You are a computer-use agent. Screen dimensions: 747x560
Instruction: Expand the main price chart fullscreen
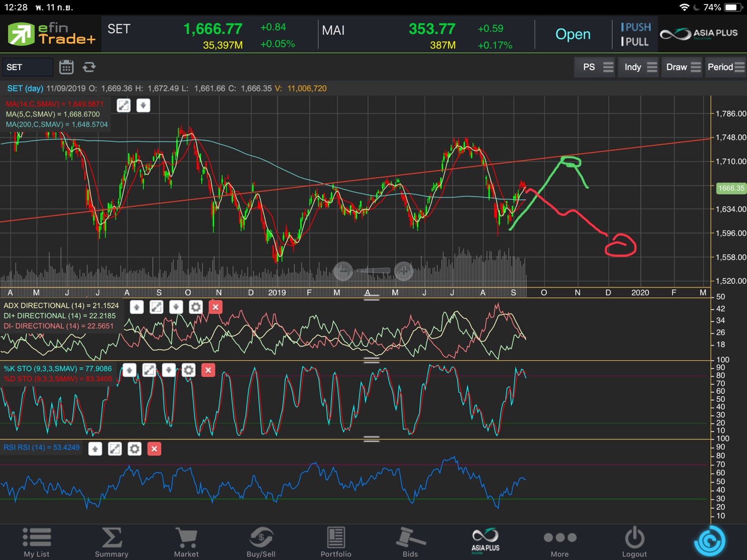pos(124,106)
